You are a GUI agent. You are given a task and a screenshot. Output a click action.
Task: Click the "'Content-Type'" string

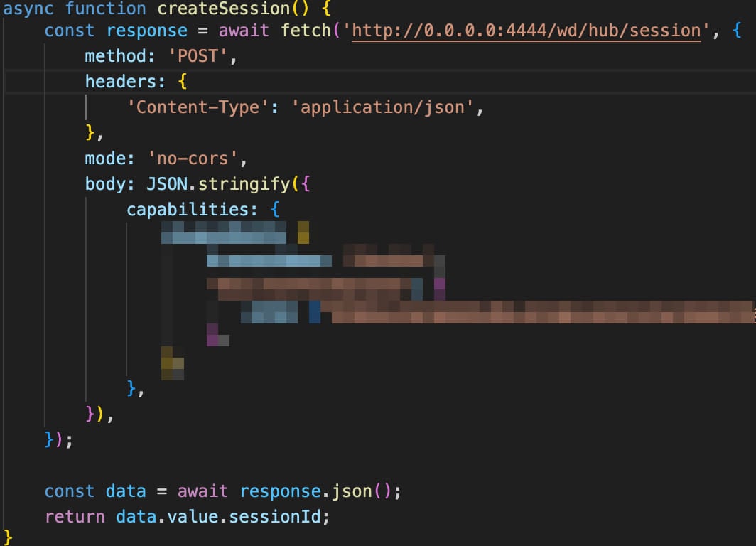click(198, 107)
